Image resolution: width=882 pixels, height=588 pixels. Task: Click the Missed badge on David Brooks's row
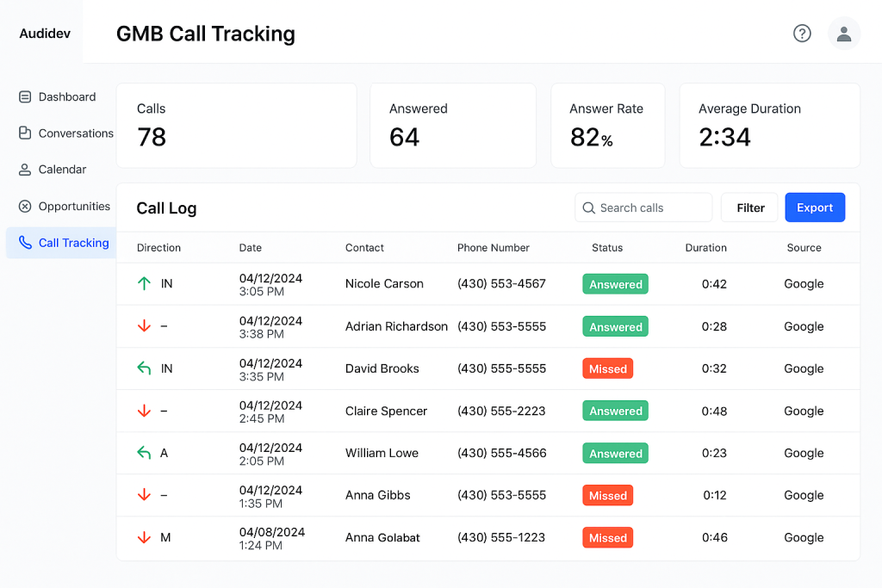(607, 368)
